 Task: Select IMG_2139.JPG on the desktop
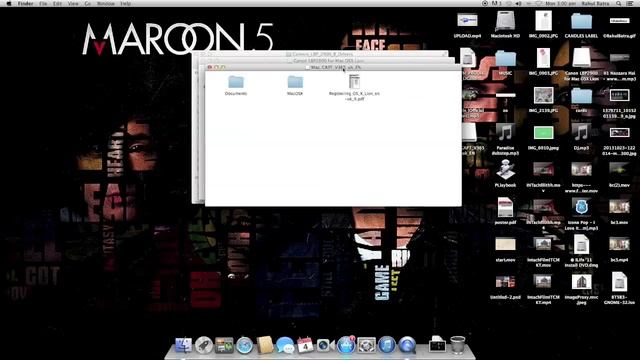543,96
